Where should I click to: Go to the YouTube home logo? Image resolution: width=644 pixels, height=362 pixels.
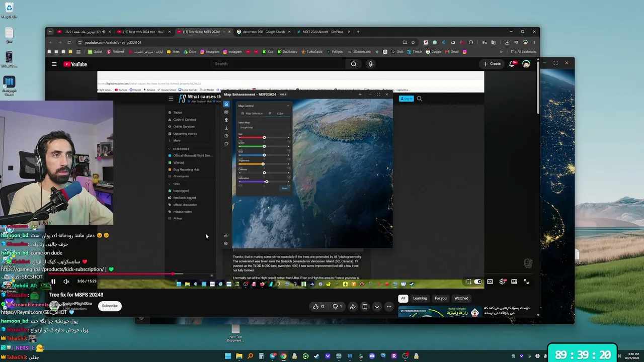tap(75, 64)
